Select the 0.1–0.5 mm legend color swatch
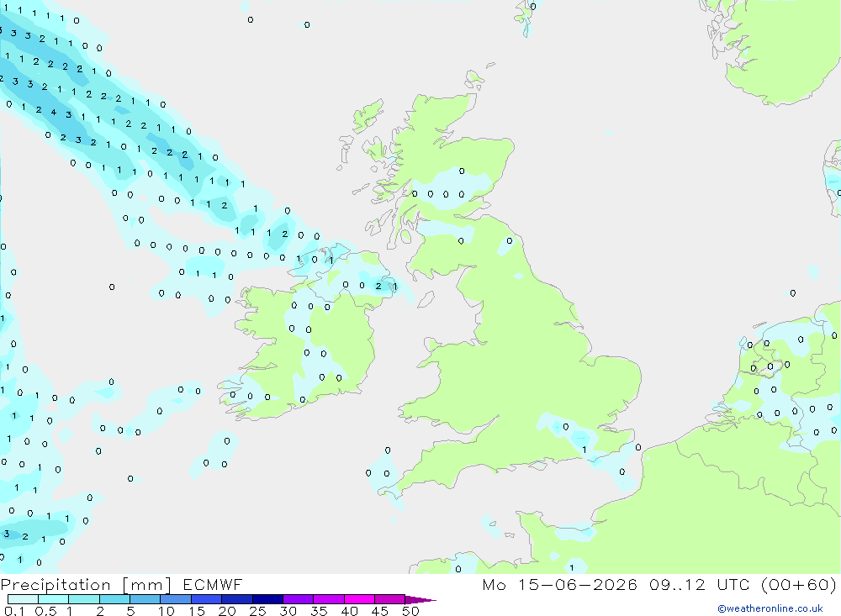Screen dimensions: 841x616 point(23,599)
